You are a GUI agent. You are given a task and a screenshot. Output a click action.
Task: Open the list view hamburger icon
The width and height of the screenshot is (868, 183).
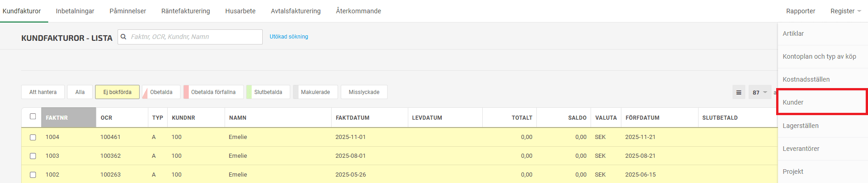point(738,92)
